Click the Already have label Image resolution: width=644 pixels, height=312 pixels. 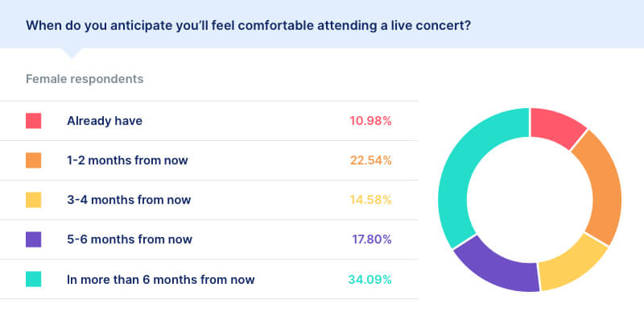click(x=105, y=121)
